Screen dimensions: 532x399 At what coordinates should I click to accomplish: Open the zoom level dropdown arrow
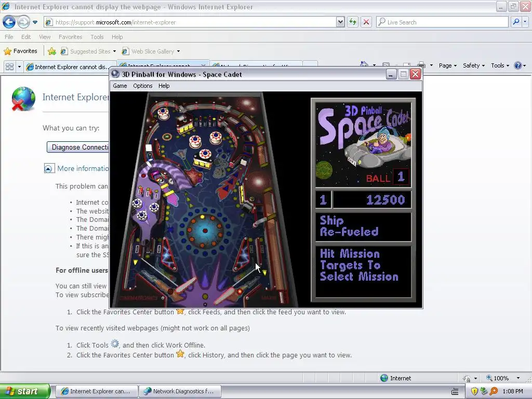click(x=518, y=378)
